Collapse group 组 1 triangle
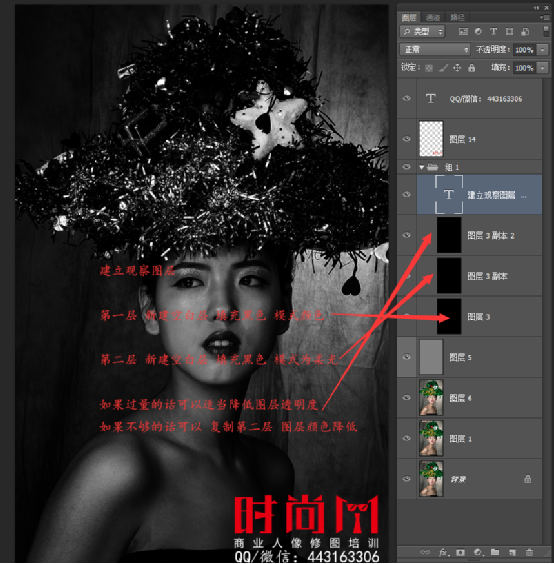The height and width of the screenshot is (564, 554). click(422, 167)
